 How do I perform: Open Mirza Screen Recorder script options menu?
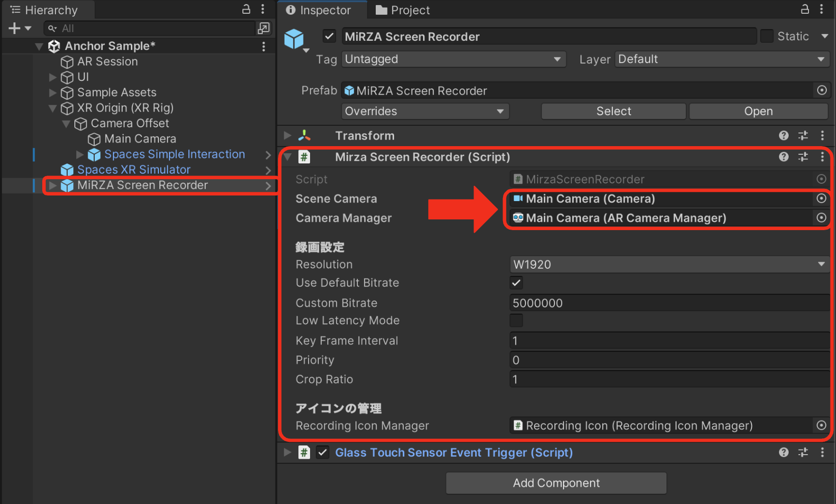(x=822, y=157)
